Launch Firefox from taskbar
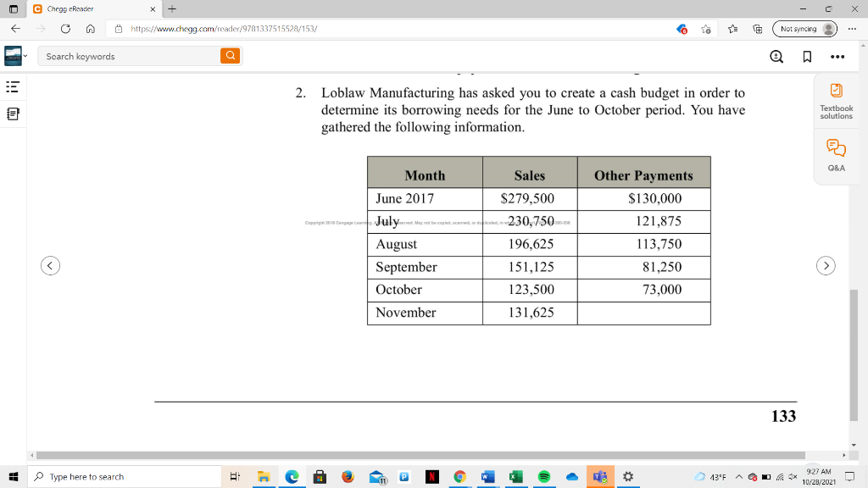This screenshot has height=488, width=868. (348, 476)
